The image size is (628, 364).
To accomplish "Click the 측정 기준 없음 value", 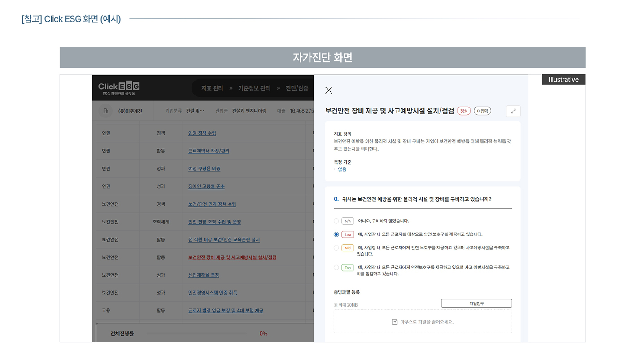I will 342,169.
